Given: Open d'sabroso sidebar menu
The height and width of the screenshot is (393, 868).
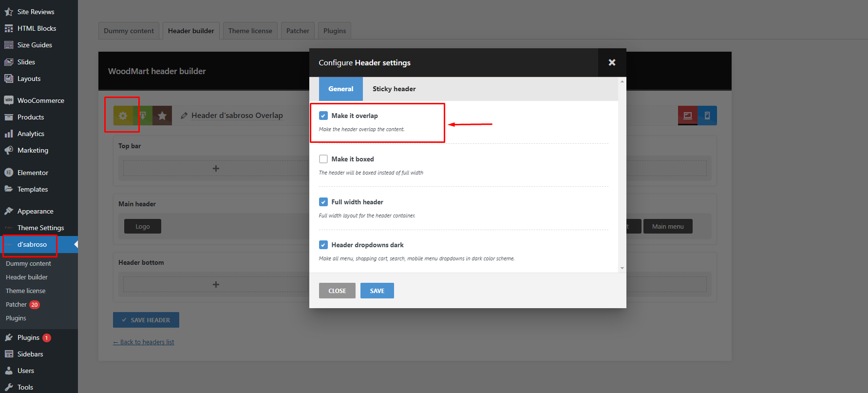Looking at the screenshot, I should (39, 244).
